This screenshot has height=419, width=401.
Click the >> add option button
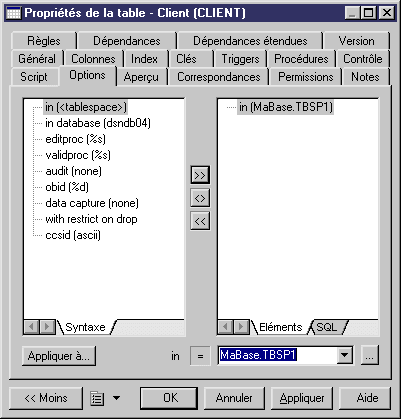coord(200,175)
